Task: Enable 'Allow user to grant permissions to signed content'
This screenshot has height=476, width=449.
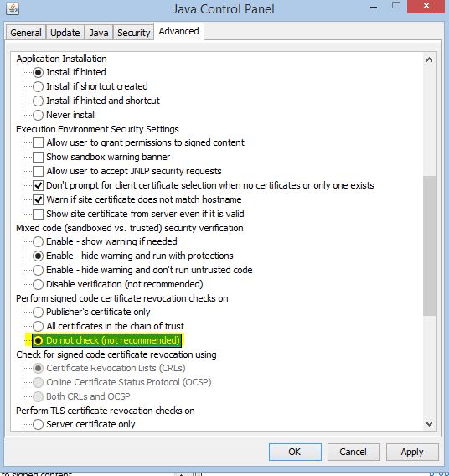Action: click(x=38, y=142)
